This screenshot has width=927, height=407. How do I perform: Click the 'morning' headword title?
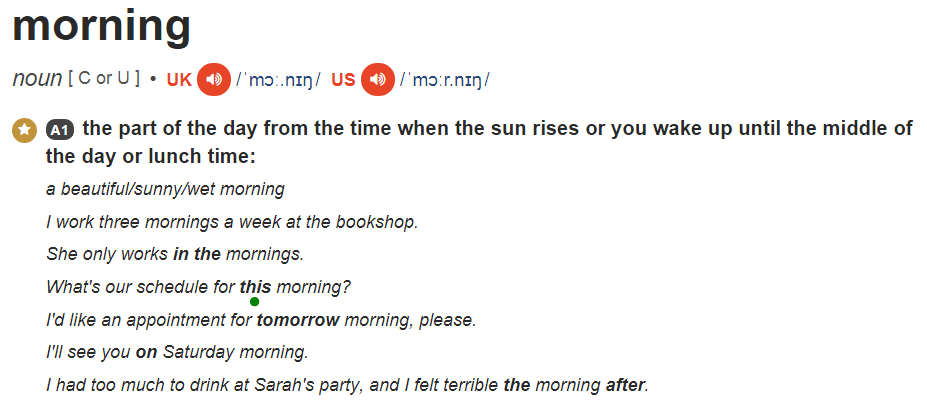[102, 27]
